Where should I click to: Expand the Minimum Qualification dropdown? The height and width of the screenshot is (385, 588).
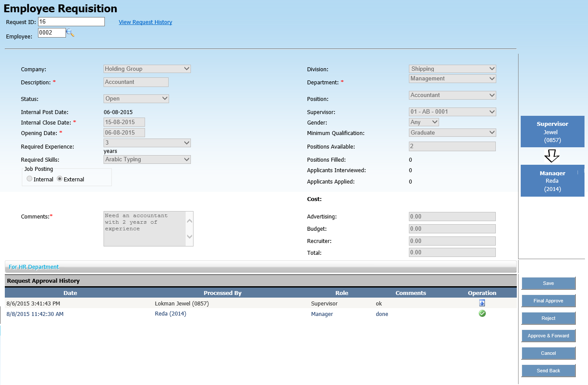pyautogui.click(x=453, y=132)
